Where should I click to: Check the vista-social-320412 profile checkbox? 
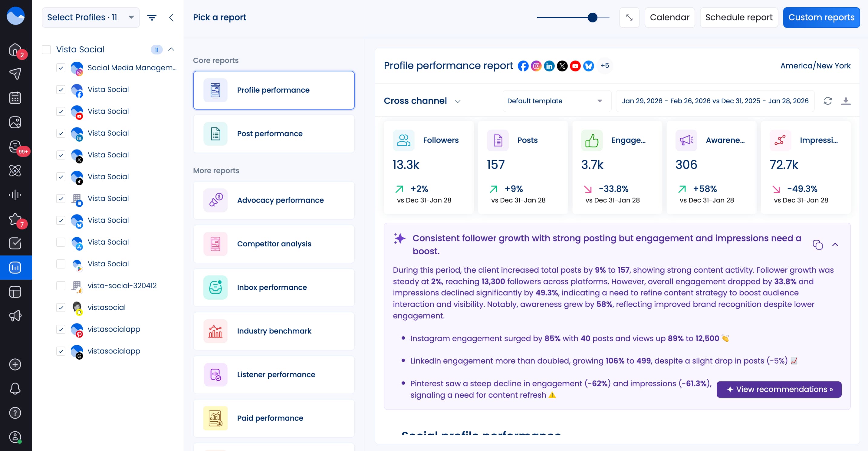(x=61, y=285)
